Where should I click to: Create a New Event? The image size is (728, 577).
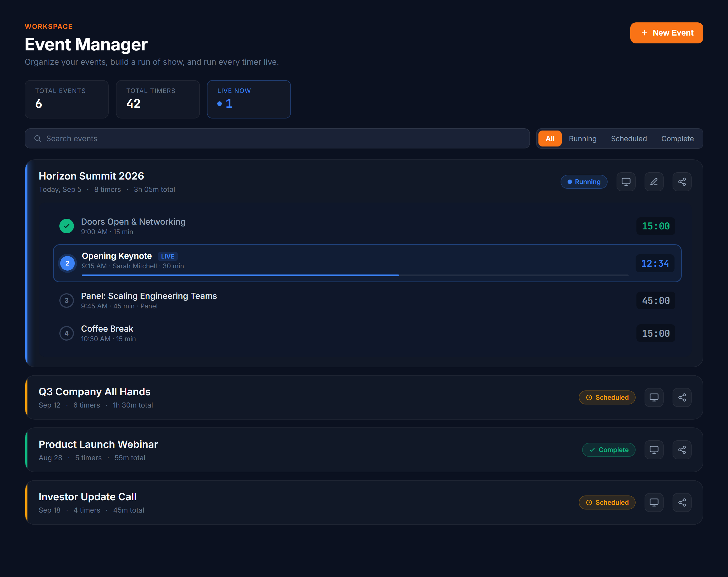click(667, 33)
